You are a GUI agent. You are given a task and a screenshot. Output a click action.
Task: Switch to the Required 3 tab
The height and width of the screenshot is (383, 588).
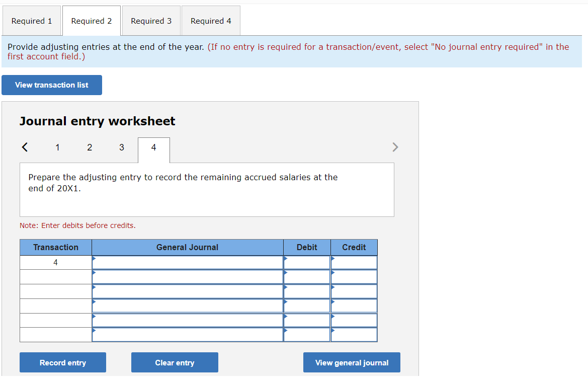click(x=151, y=21)
